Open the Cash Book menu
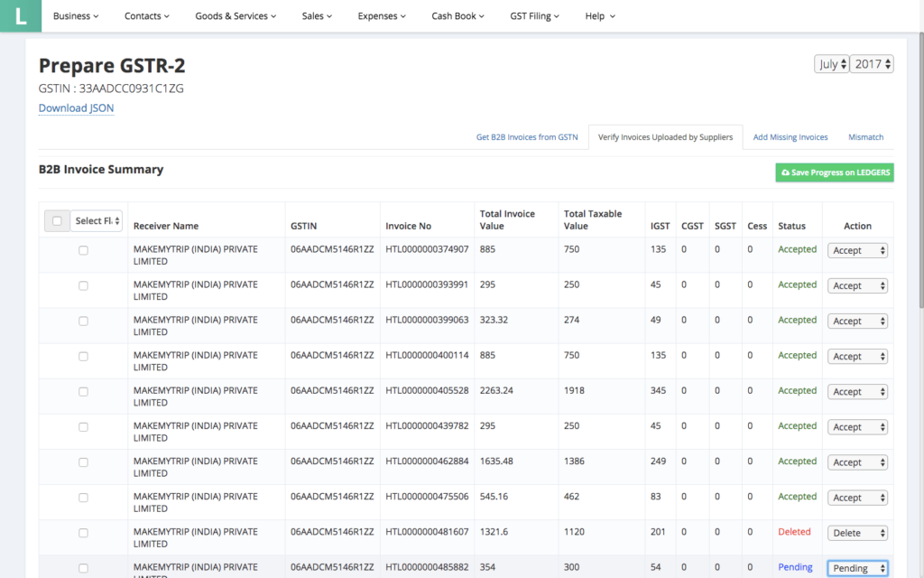 [x=457, y=15]
